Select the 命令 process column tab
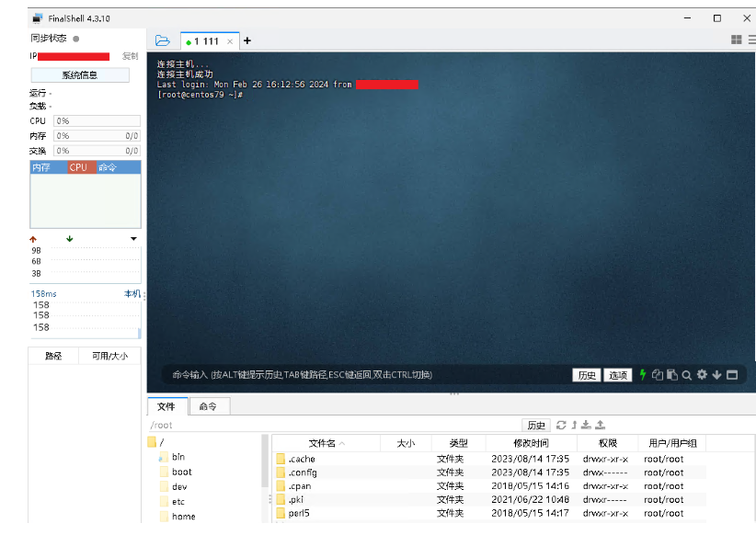Screen dimensions: 756x535 (119, 167)
